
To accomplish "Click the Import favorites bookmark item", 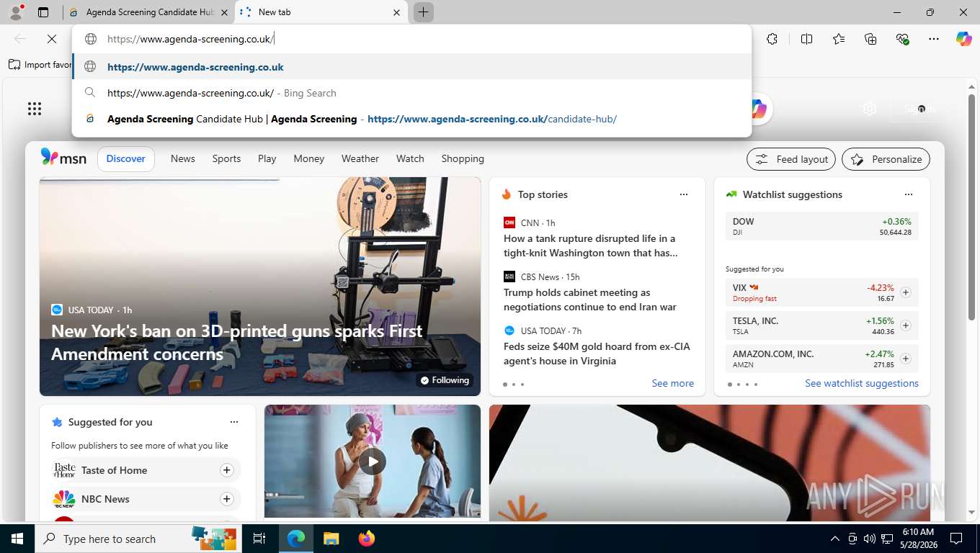I will [x=41, y=65].
